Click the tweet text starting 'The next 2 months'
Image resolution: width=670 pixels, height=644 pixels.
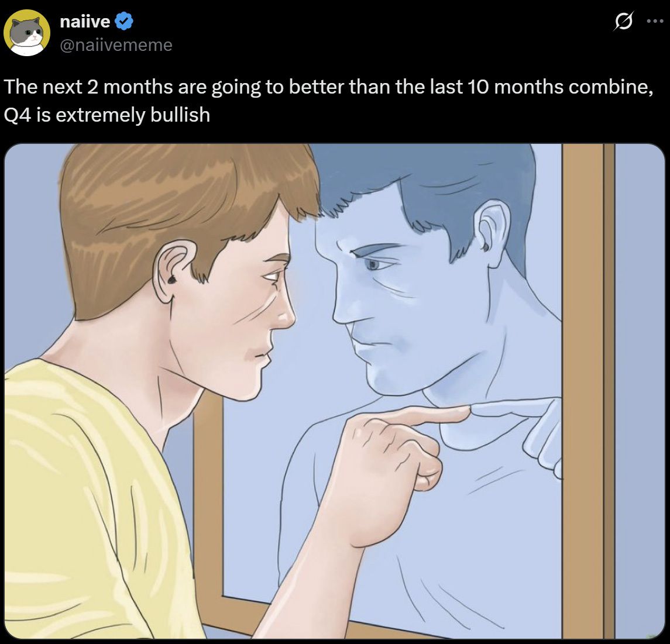pos(328,87)
